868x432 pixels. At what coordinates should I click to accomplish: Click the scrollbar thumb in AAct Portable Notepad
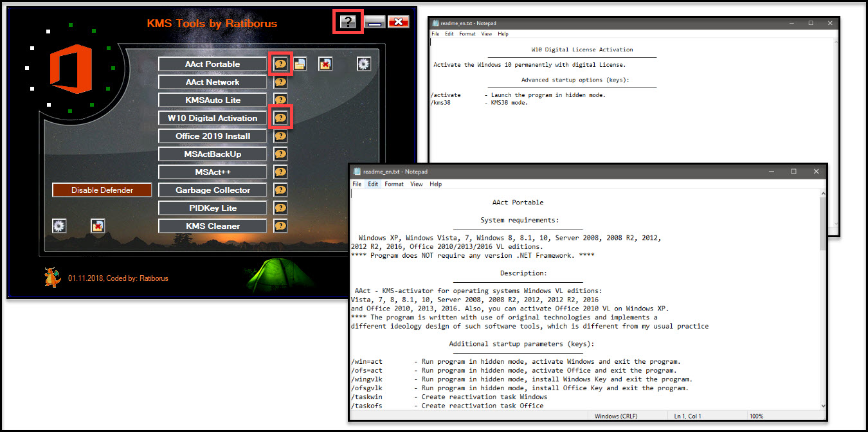[x=822, y=224]
